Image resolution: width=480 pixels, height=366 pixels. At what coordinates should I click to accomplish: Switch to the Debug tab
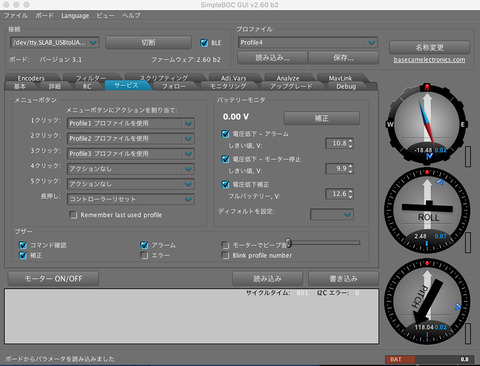point(346,86)
